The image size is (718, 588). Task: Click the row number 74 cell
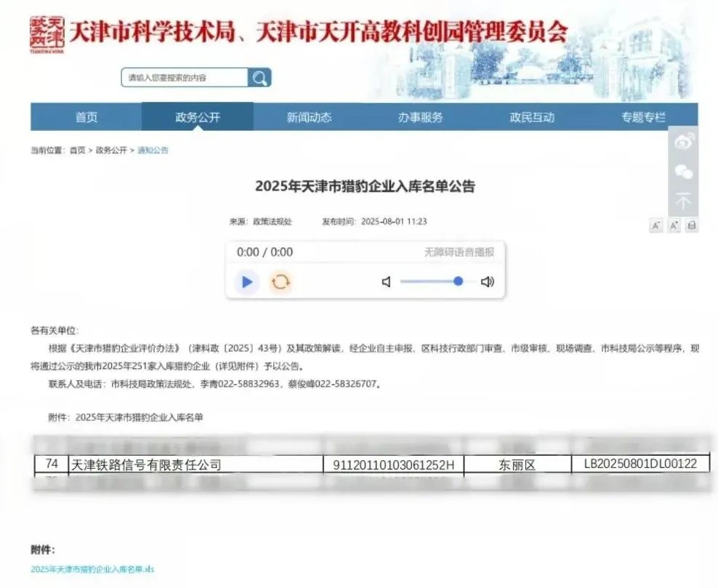[x=52, y=464]
